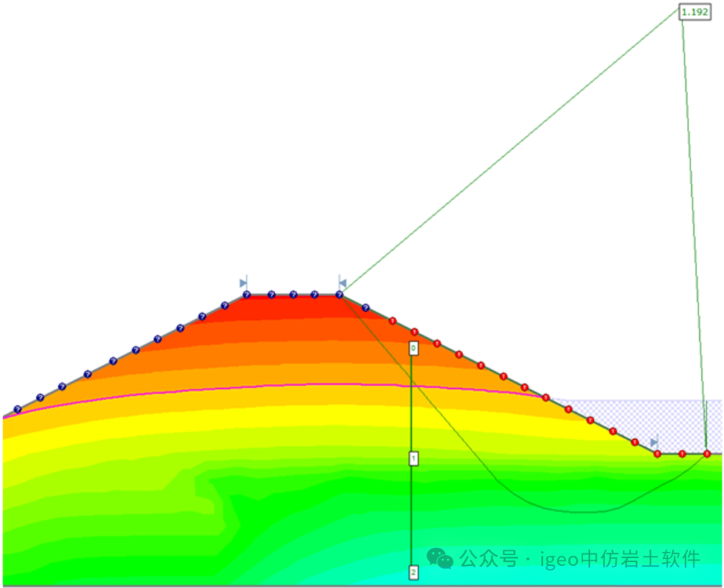Select marker 1 on the vertical section line
Viewport: 724px width, 588px height.
(x=414, y=458)
